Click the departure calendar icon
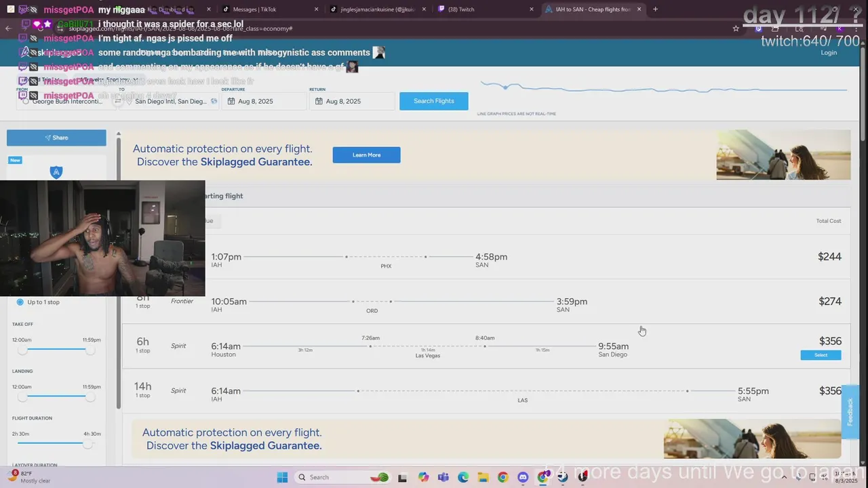Viewport: 868px width, 488px height. tap(231, 101)
